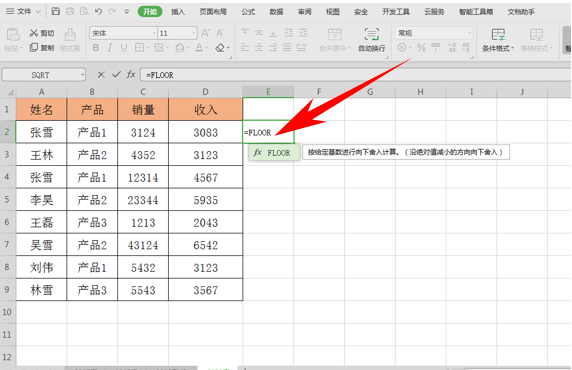Click the Paste (粘贴) icon
The width and height of the screenshot is (572, 370).
tap(13, 35)
